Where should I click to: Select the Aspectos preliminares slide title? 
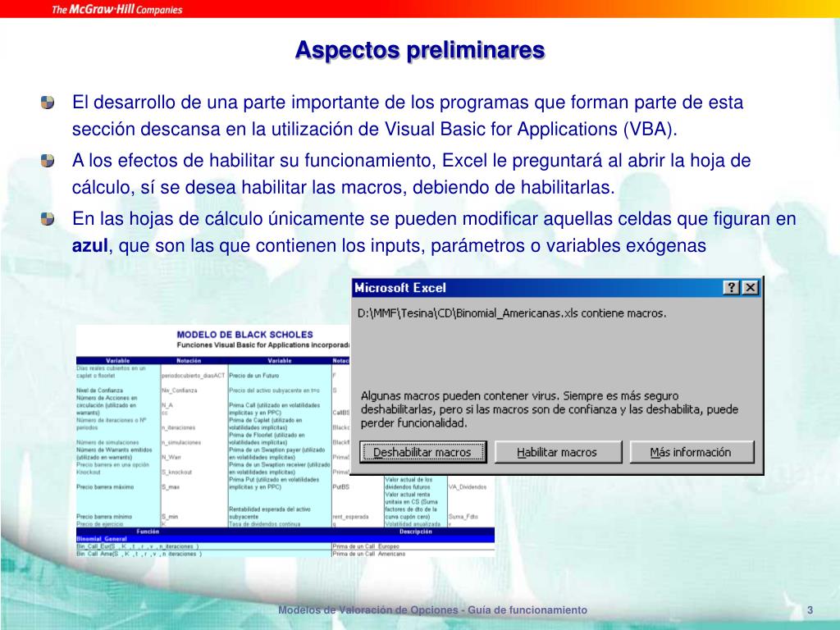click(420, 50)
